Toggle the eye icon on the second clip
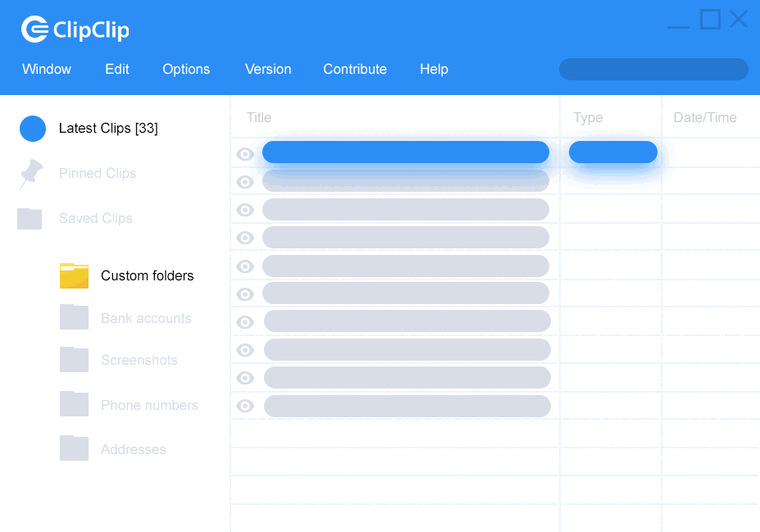The width and height of the screenshot is (760, 532). 244,182
